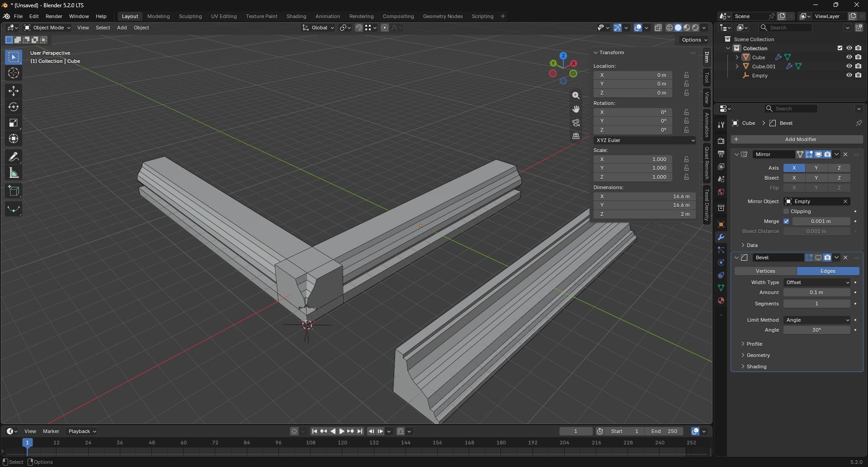Click the viewport zoom magnifier icon
The width and height of the screenshot is (868, 467).
(x=576, y=95)
